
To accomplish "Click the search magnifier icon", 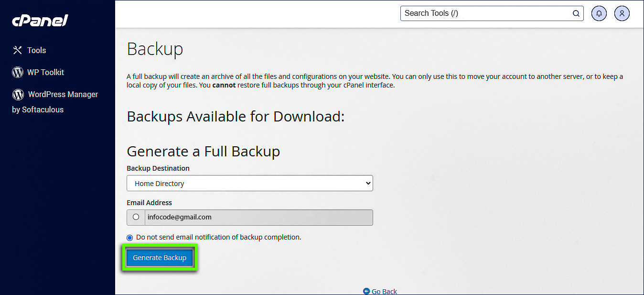I will coord(576,13).
